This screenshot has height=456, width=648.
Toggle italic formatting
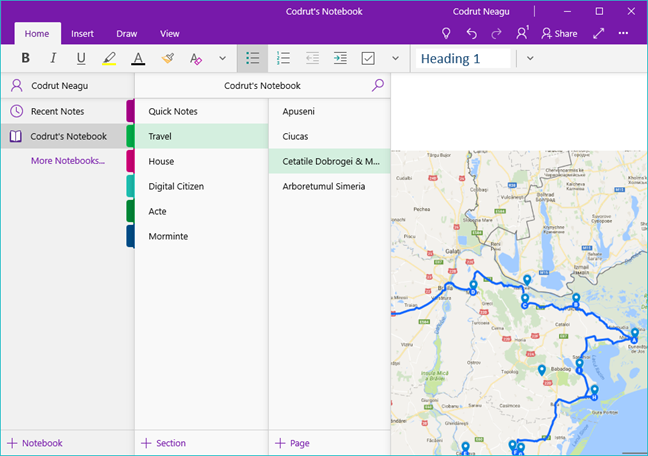point(53,58)
